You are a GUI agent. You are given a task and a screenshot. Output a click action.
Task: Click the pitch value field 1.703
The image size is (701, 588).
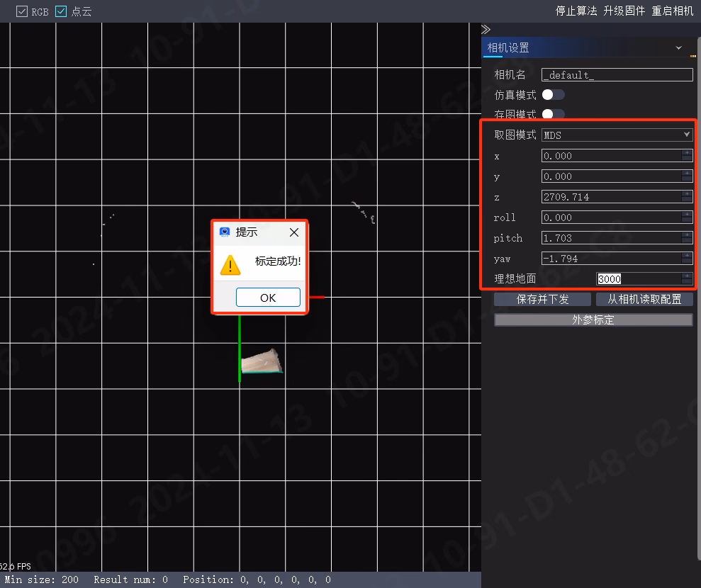point(611,238)
